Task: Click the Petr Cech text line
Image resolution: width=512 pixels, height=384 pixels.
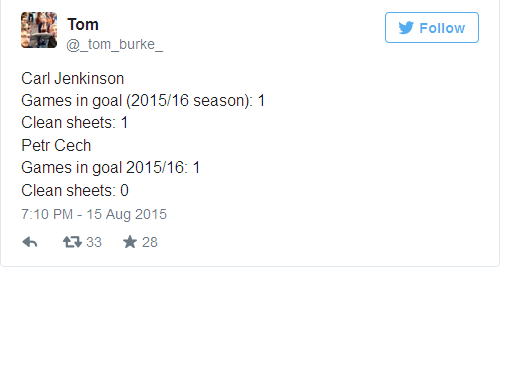Action: [x=56, y=146]
